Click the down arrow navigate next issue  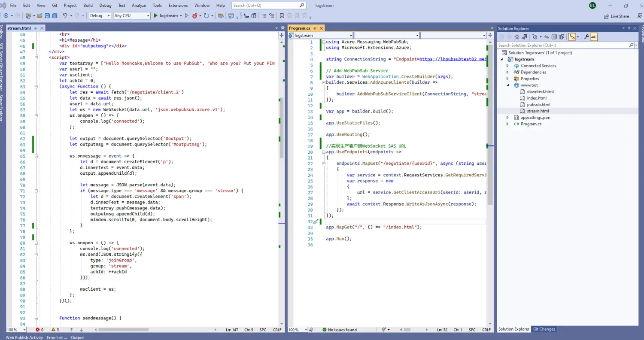coord(82,330)
